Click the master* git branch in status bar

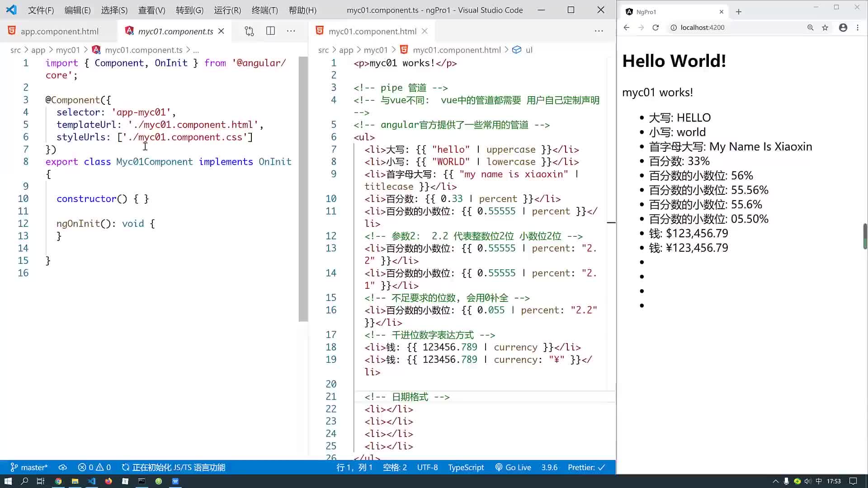[x=29, y=467]
